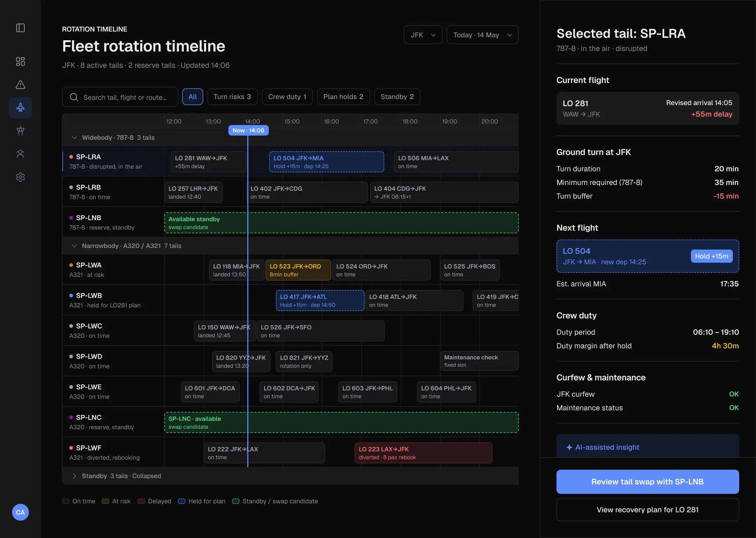This screenshot has width=756, height=538.
Task: Open the JFK station dropdown
Action: 423,35
